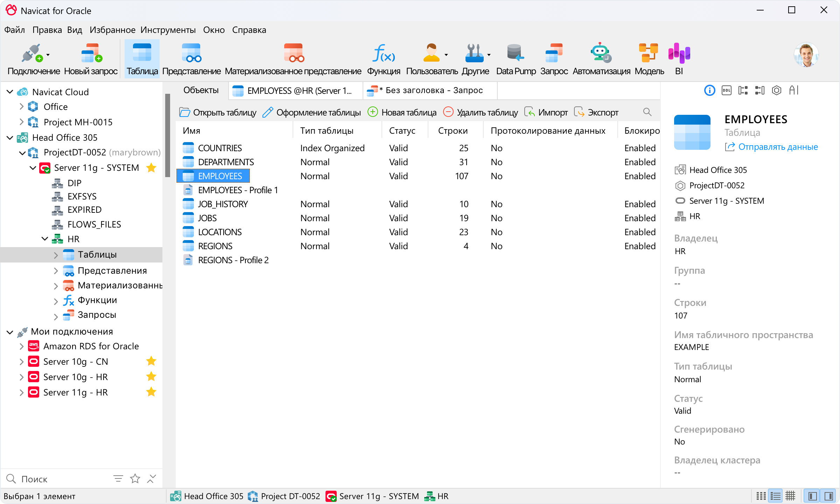Viewport: 840px width, 504px height.
Task: Select the JOB_HISTORY table row
Action: 417,204
